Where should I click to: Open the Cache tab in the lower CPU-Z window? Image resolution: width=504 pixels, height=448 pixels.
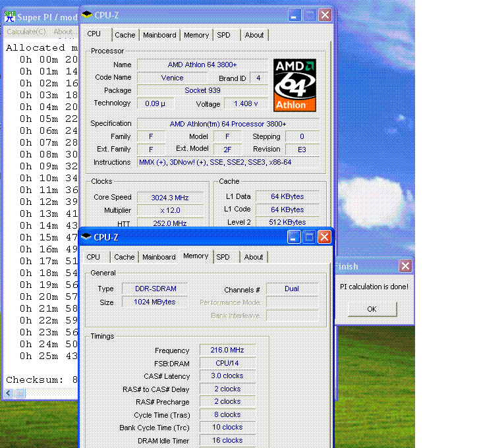[x=125, y=257]
